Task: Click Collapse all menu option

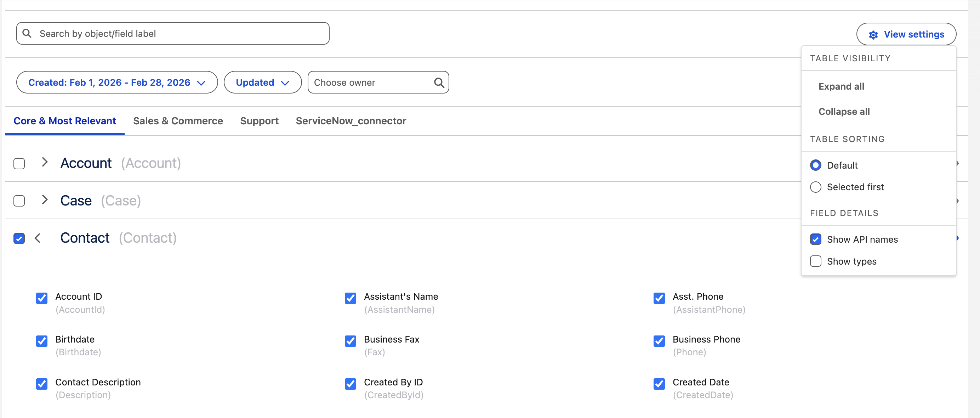Action: click(x=844, y=112)
